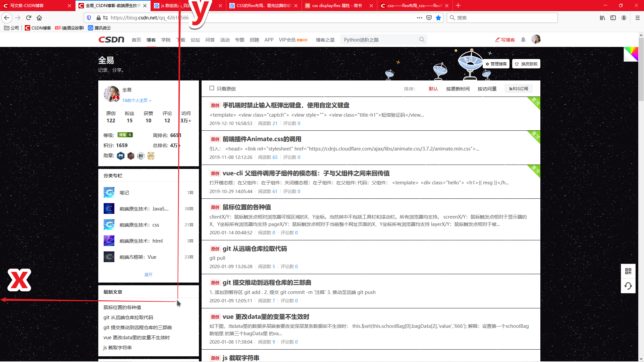
Task: Click the QR code floating icon
Action: click(628, 271)
